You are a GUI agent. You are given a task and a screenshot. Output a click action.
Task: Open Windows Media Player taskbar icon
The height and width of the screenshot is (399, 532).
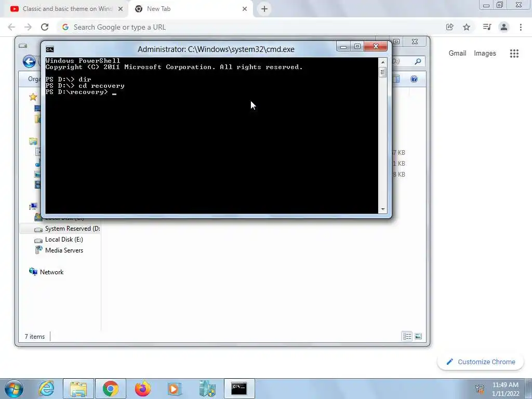[x=175, y=389]
